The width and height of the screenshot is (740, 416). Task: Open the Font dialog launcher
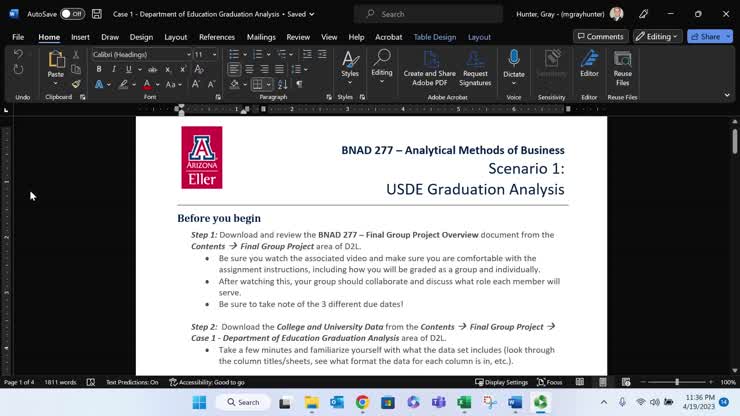click(x=218, y=97)
